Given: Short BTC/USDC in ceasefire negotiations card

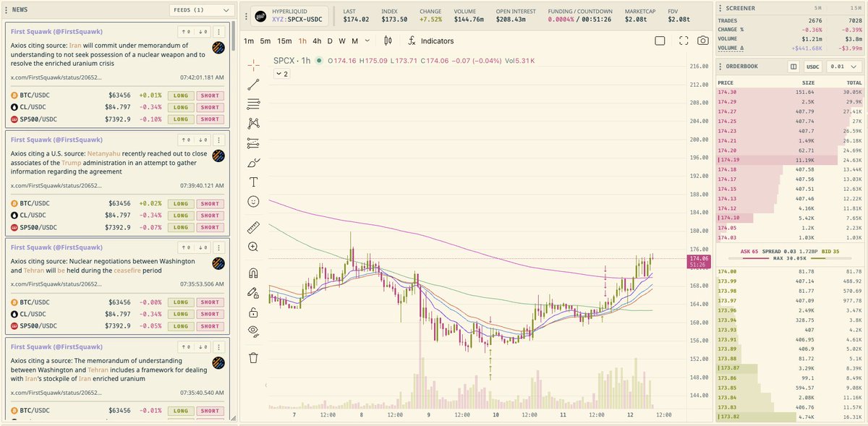Looking at the screenshot, I should click(210, 302).
